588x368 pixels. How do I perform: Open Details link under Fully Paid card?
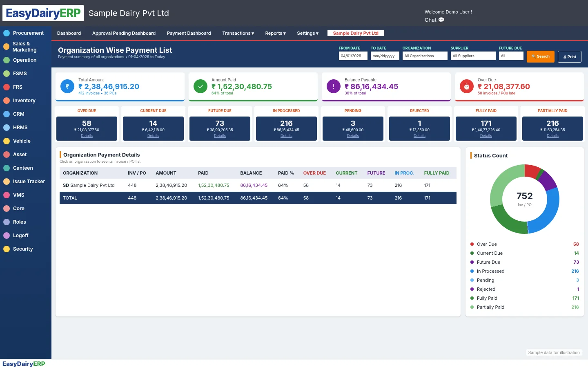click(486, 136)
